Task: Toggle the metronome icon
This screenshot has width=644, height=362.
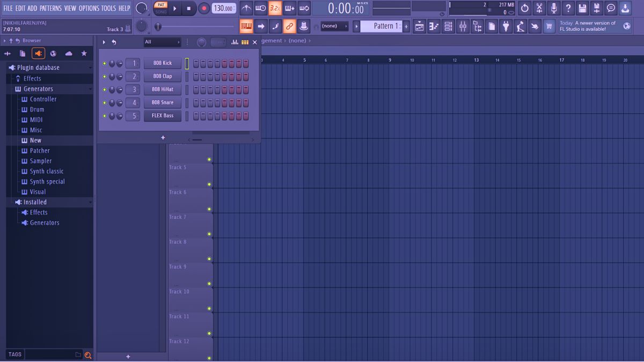Action: click(x=246, y=8)
